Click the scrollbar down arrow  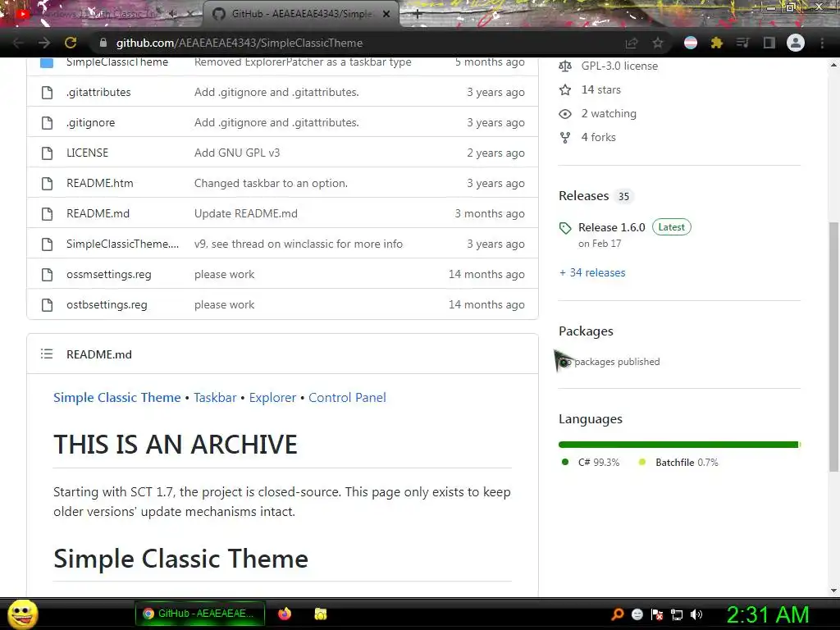pyautogui.click(x=833, y=591)
